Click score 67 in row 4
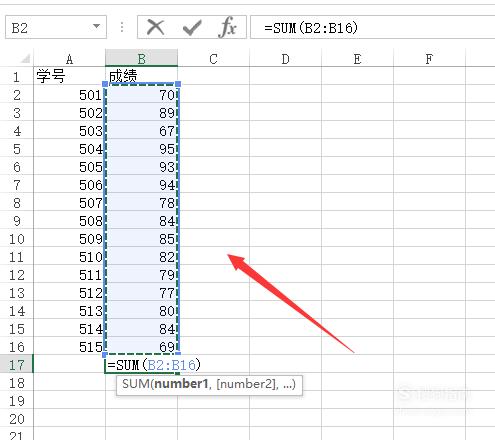This screenshot has height=440, width=495. coord(141,131)
